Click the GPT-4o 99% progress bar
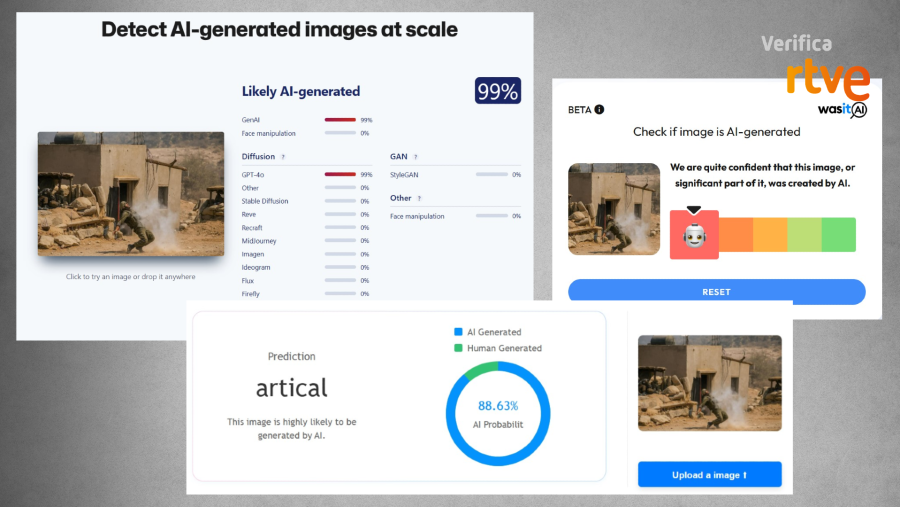This screenshot has width=900, height=507. point(340,174)
